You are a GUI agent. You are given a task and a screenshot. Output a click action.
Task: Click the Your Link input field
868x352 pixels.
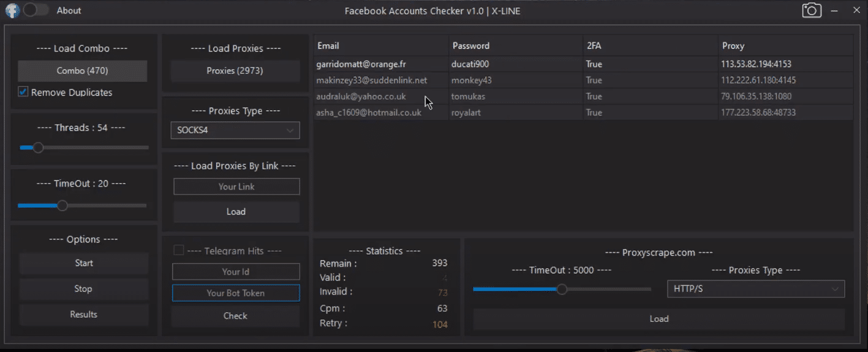[236, 187]
